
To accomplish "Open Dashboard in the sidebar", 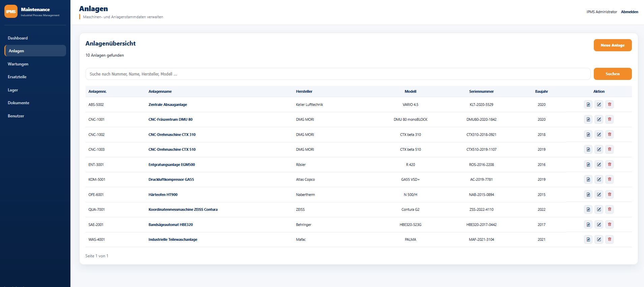I will [35, 38].
